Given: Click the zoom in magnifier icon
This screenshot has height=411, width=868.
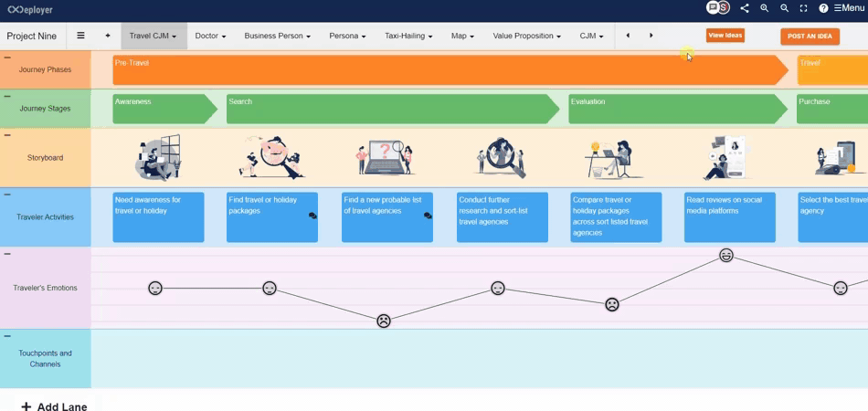Looking at the screenshot, I should 765,8.
